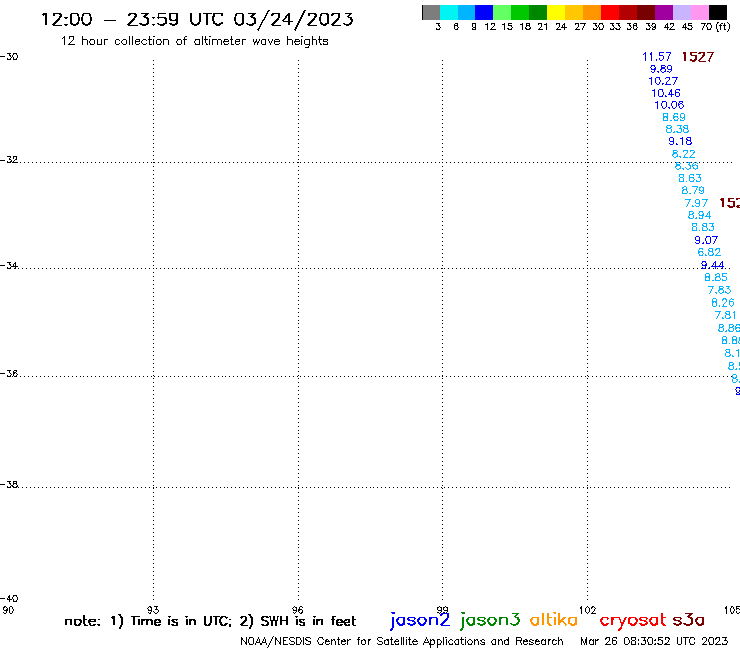Select the 8.85 wave height value
740x650 pixels.
(x=716, y=277)
